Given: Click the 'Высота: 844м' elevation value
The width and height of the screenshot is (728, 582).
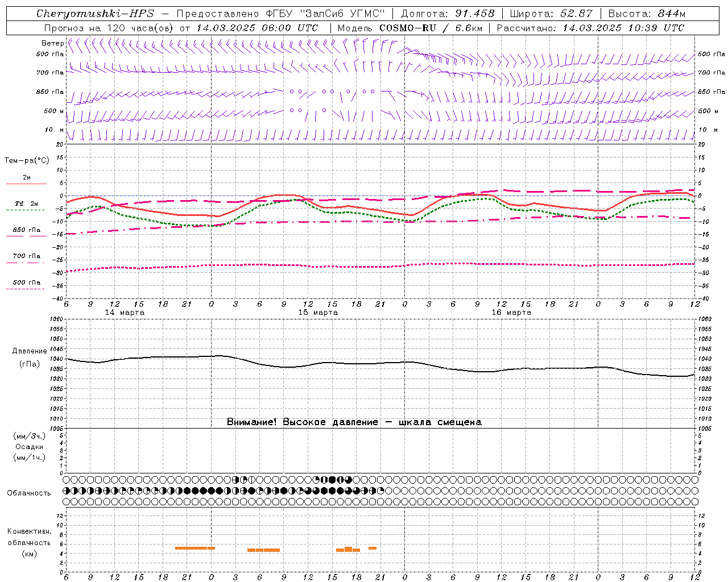Looking at the screenshot, I should point(647,14).
